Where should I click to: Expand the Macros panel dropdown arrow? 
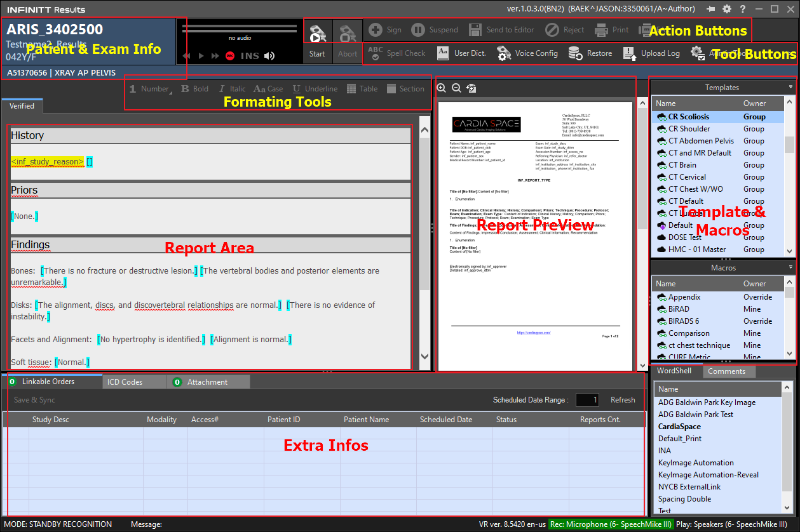(x=791, y=267)
